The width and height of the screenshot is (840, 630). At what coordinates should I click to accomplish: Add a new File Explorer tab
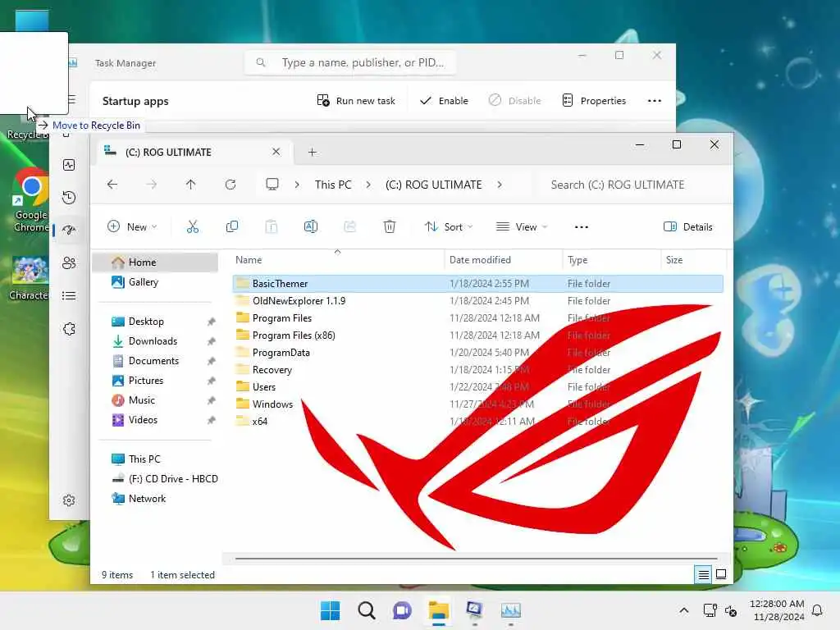313,152
